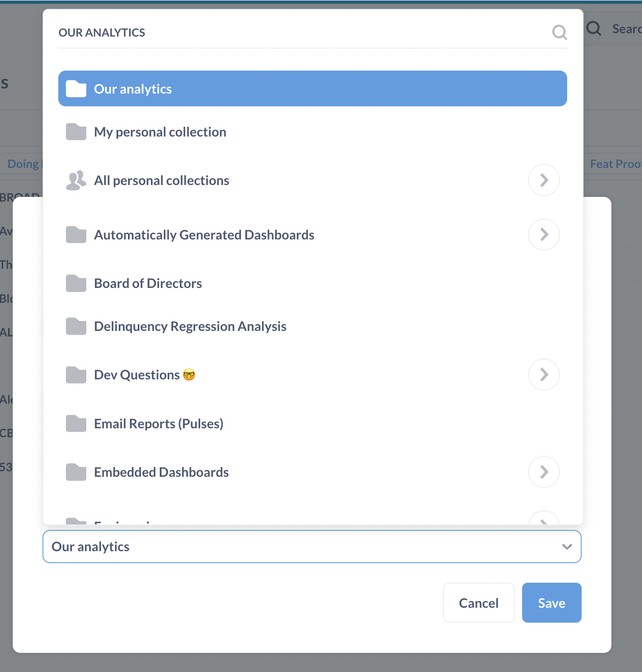Open the Our analytics dropdown selector
642x672 pixels.
coord(566,547)
